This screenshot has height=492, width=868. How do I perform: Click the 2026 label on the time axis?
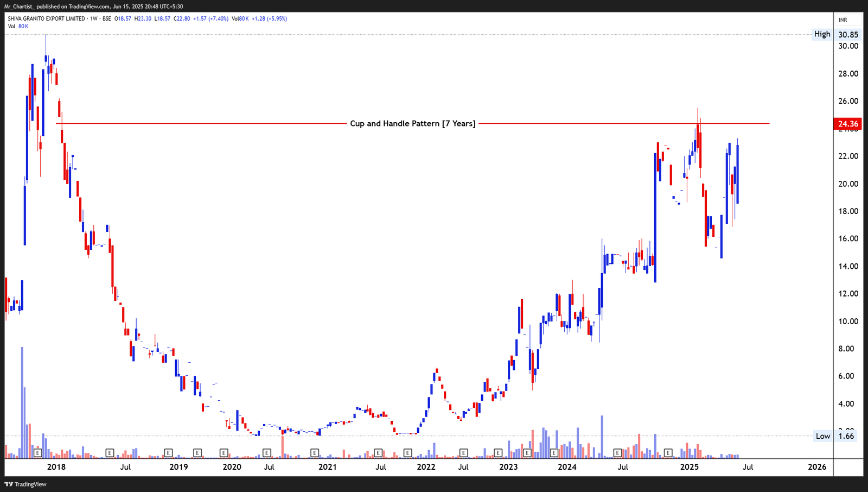coord(817,467)
